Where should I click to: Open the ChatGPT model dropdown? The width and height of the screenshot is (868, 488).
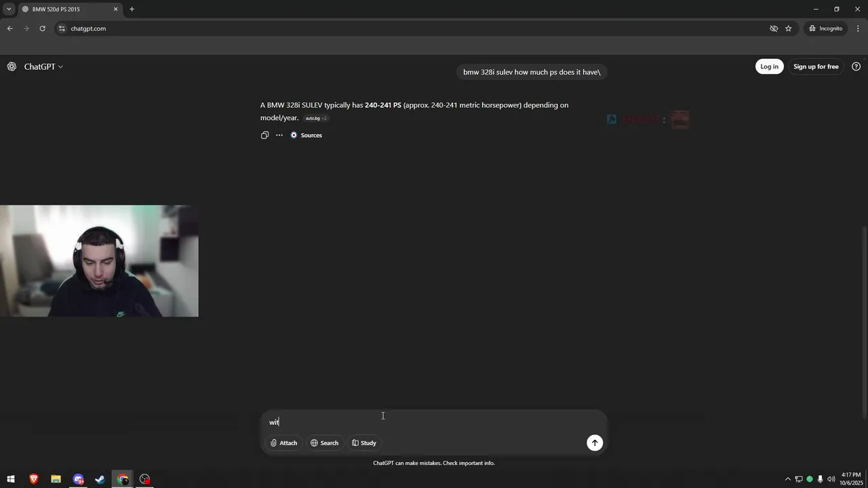coord(43,66)
